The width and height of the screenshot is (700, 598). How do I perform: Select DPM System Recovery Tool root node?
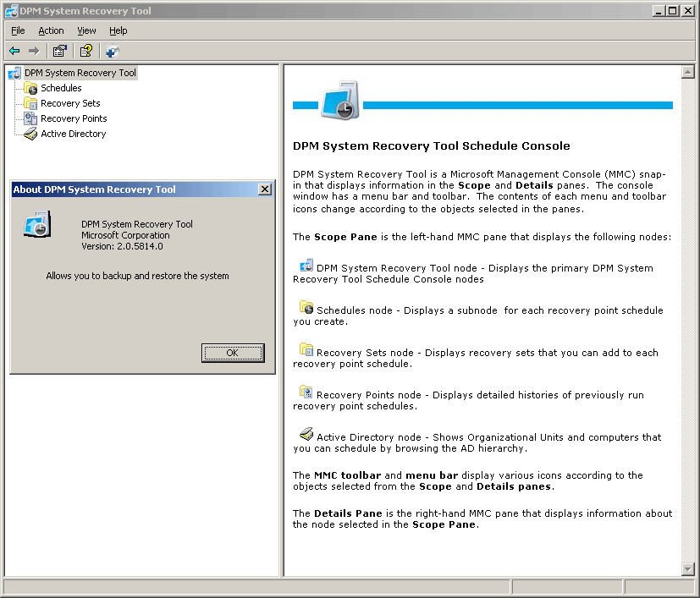(x=80, y=73)
